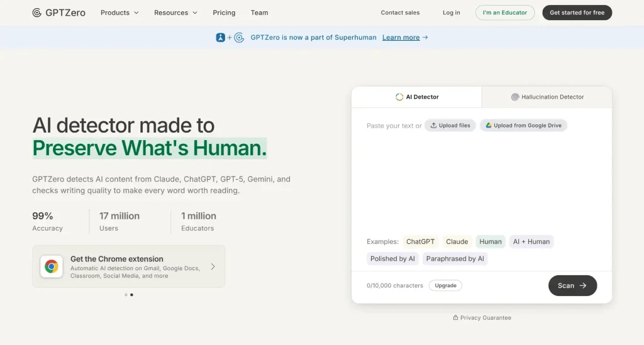
Task: Open the Learn more banner link
Action: (x=401, y=37)
